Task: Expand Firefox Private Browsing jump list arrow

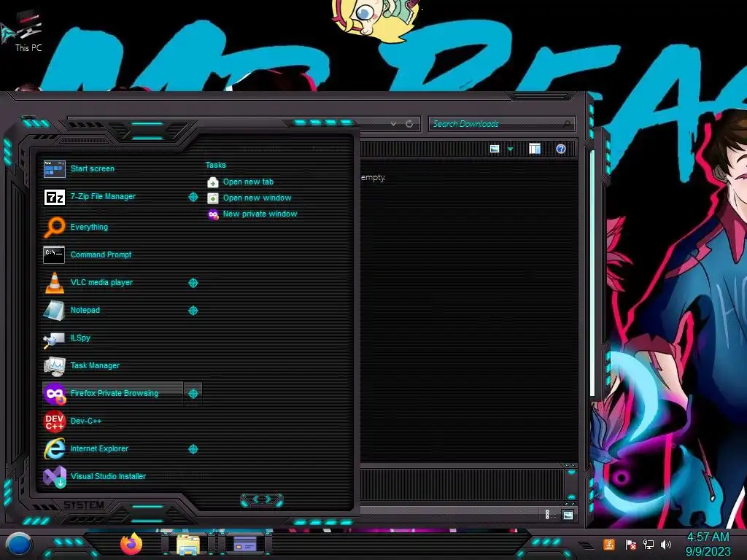Action: pos(193,393)
